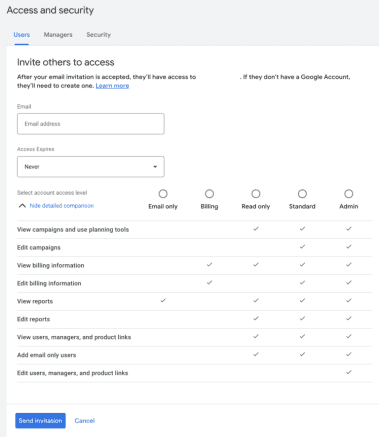Open the Learn more link
The height and width of the screenshot is (437, 379).
112,86
